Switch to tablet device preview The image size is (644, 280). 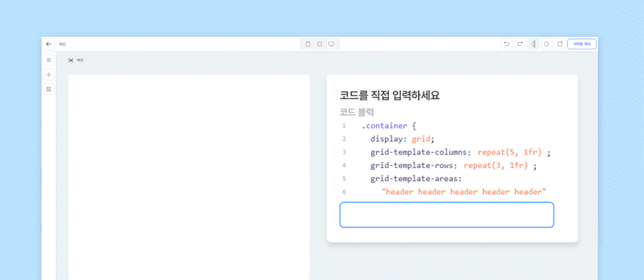coord(319,44)
